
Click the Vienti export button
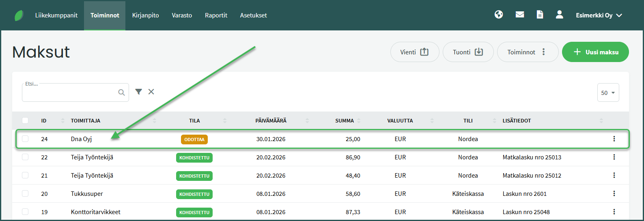click(414, 52)
